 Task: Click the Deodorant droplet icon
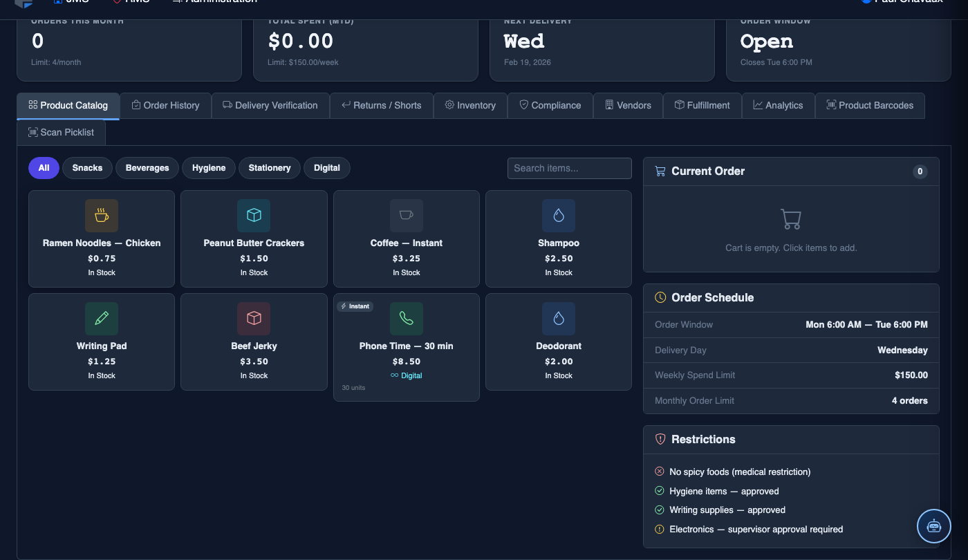click(559, 319)
